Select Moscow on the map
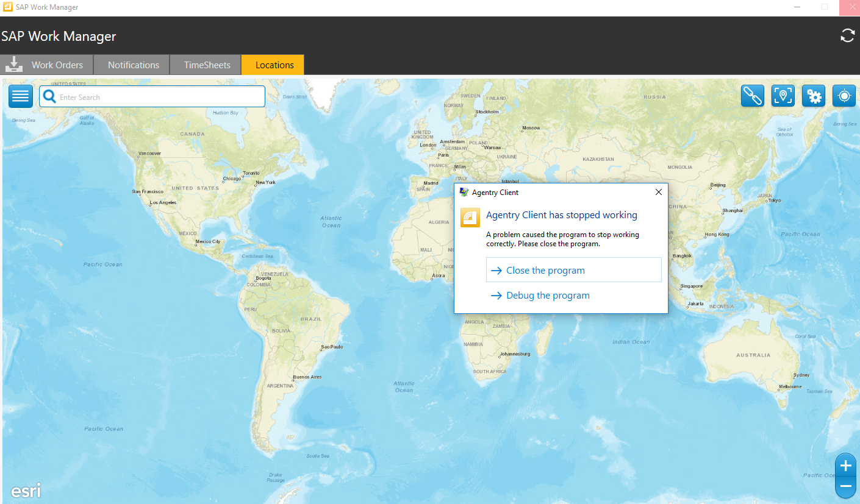Screen dimensions: 860x504 (x=531, y=128)
